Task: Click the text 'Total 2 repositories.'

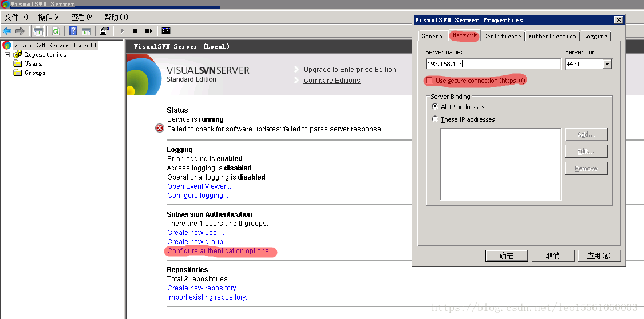Action: 198,279
